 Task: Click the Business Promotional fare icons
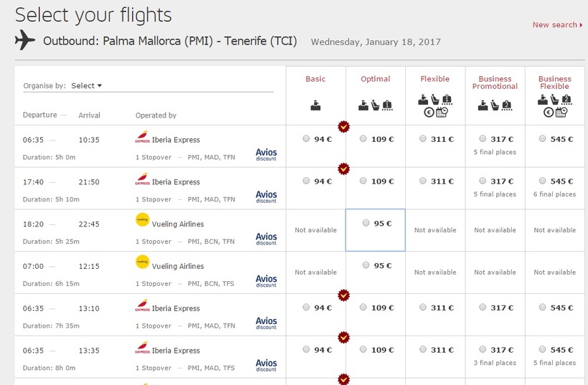tap(495, 105)
